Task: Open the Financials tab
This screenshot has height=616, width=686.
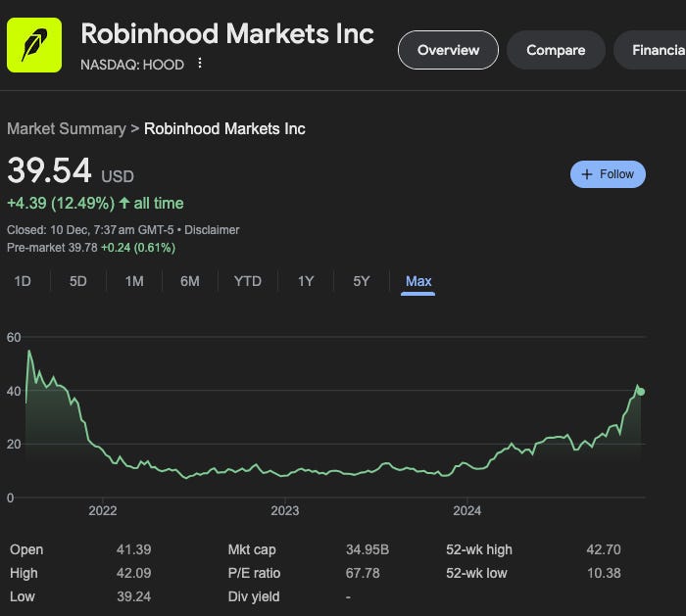Action: click(651, 50)
